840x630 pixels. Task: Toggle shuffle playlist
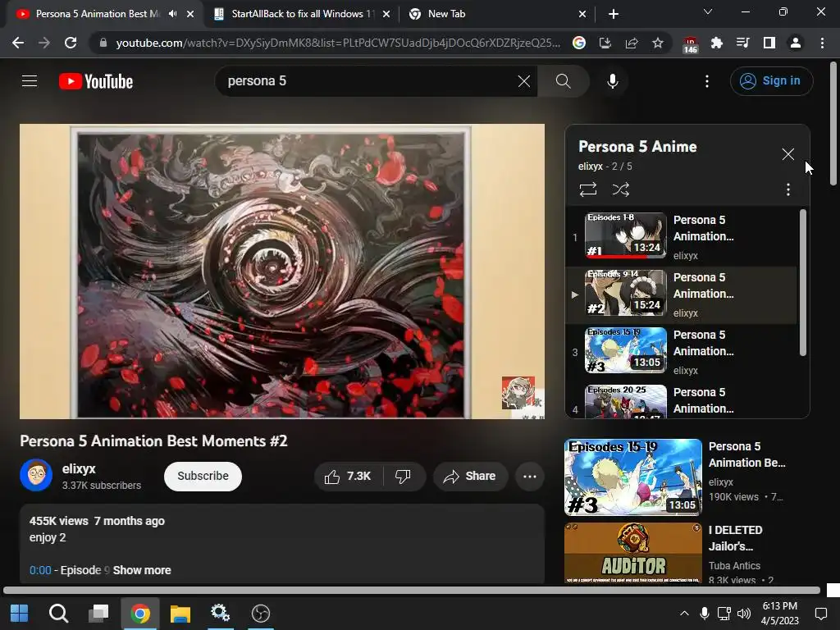click(621, 189)
